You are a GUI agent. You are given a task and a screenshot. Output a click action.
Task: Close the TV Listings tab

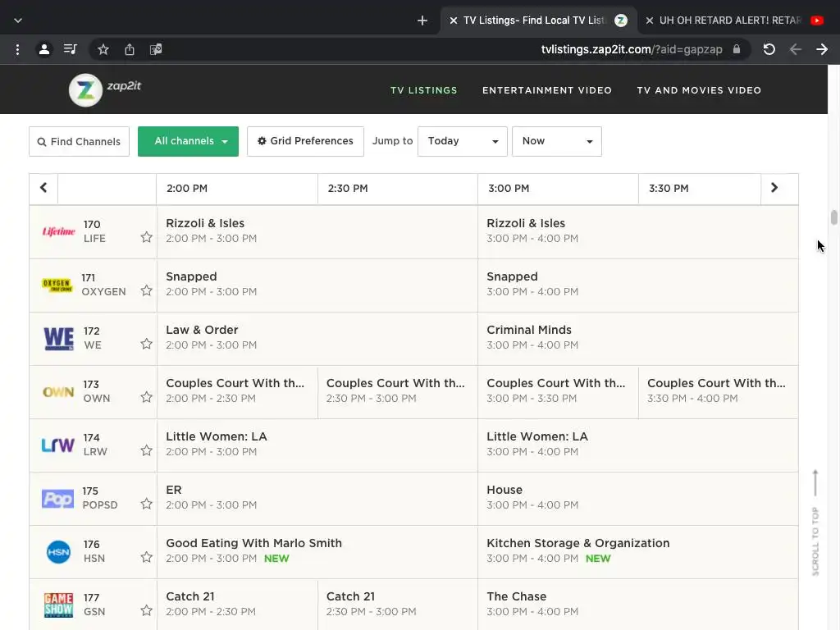pyautogui.click(x=453, y=21)
